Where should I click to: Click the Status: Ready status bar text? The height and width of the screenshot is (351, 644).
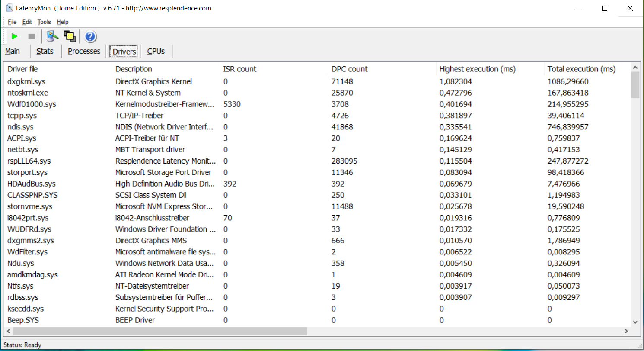[x=22, y=345]
